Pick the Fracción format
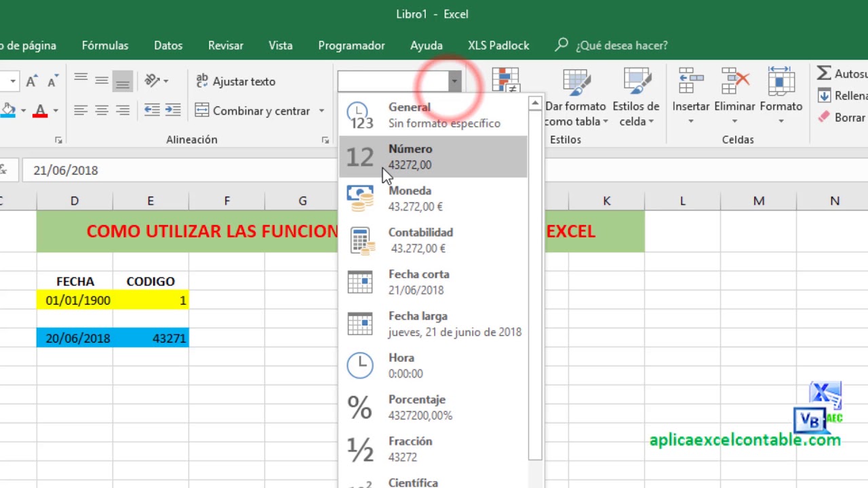 (x=433, y=449)
